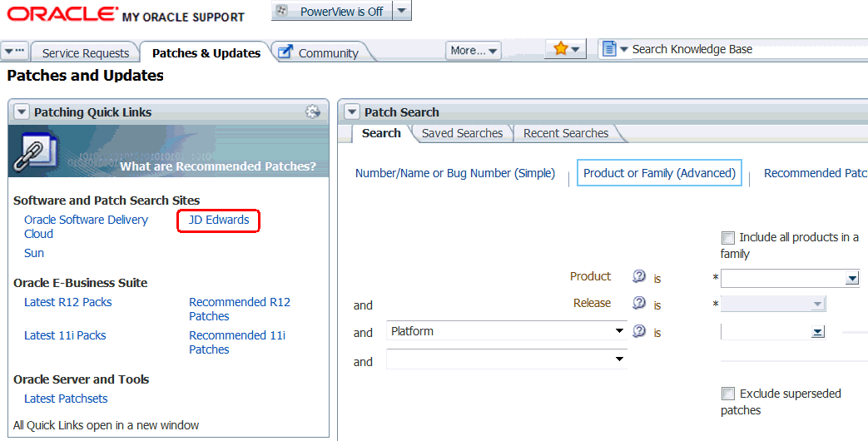Open the Oracle logo home link
The image size is (868, 441).
pos(62,13)
